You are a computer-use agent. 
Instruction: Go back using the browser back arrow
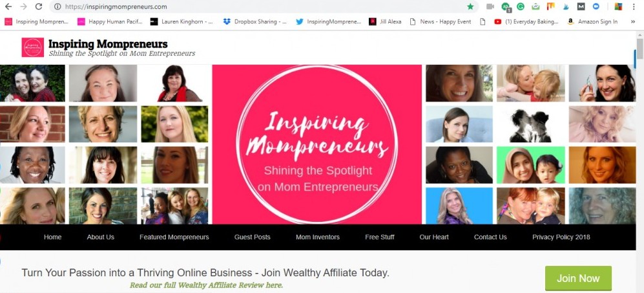8,6
